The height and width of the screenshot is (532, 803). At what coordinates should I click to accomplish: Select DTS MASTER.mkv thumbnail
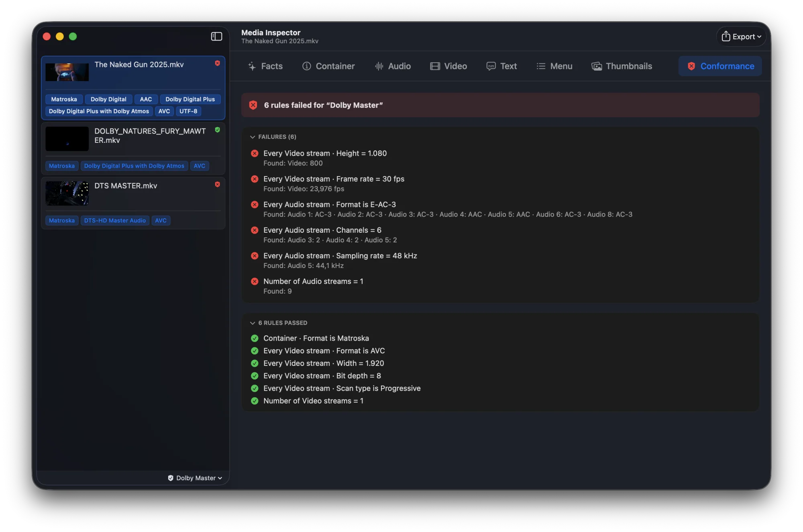click(x=67, y=193)
